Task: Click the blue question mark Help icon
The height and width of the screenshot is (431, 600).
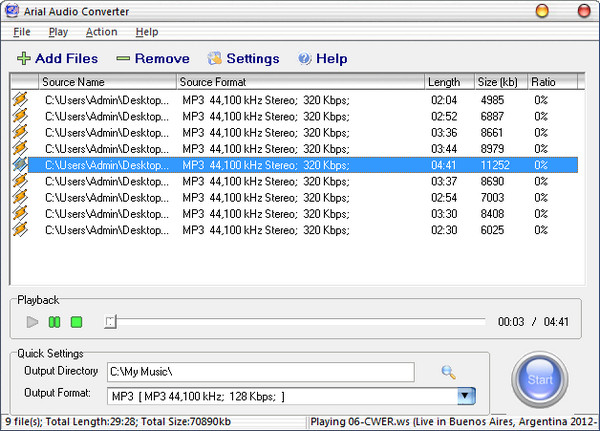Action: click(x=304, y=59)
